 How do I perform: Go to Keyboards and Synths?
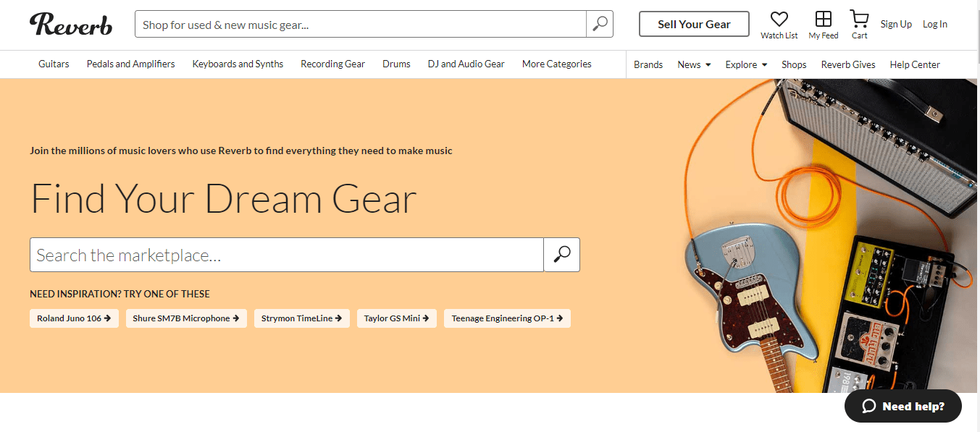coord(238,64)
